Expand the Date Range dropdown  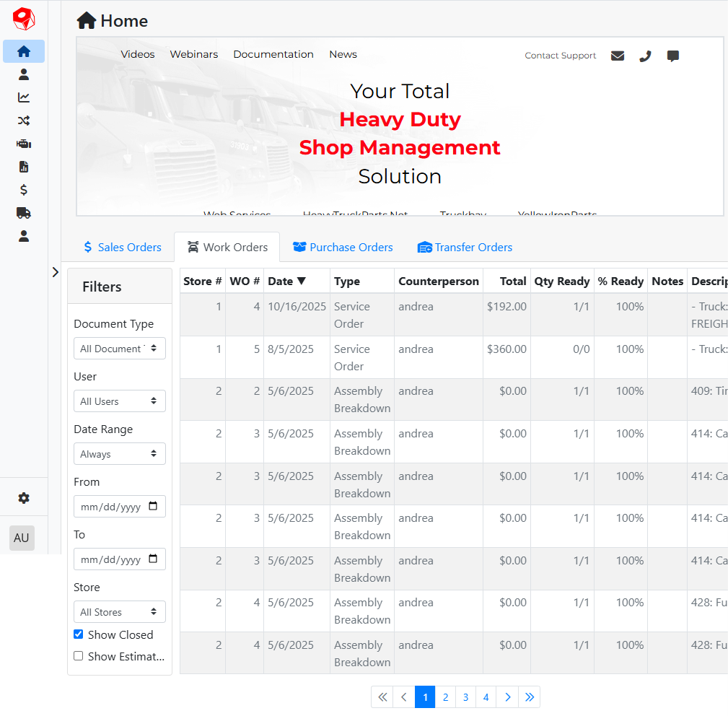(120, 454)
